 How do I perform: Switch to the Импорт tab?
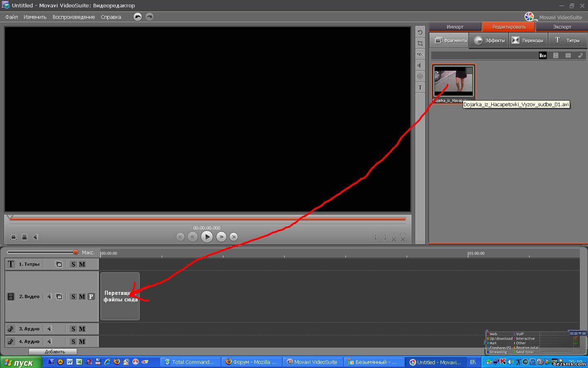455,27
